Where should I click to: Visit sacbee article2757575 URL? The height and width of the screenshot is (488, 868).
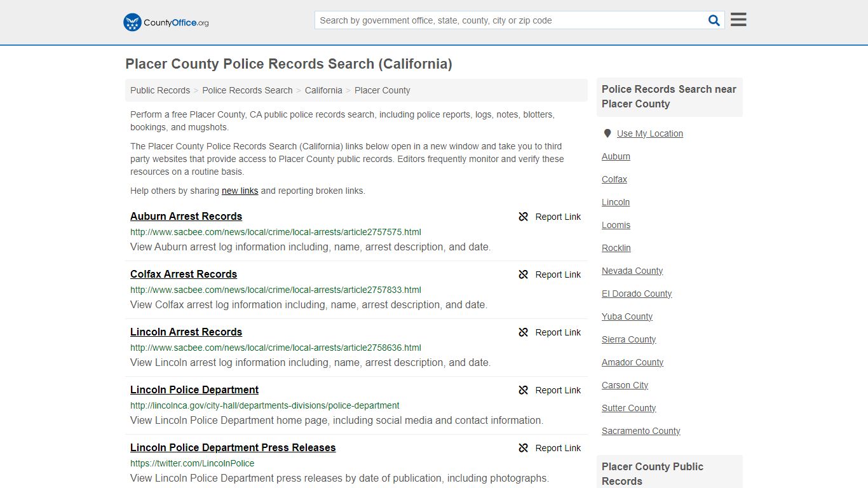pyautogui.click(x=276, y=232)
